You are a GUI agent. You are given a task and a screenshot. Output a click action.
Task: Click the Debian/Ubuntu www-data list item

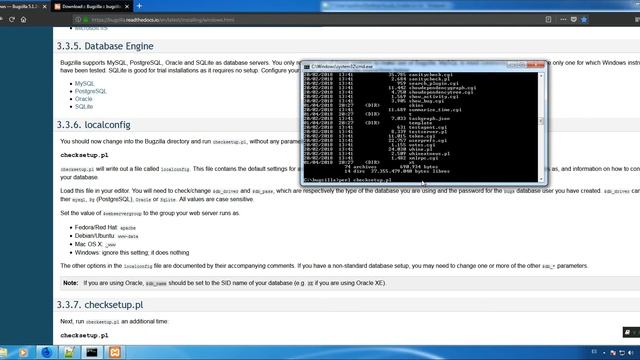tap(107, 236)
